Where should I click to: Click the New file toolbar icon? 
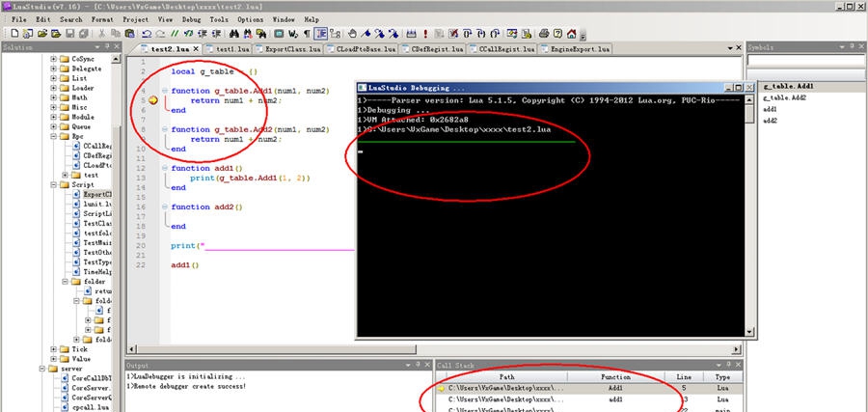[x=14, y=32]
